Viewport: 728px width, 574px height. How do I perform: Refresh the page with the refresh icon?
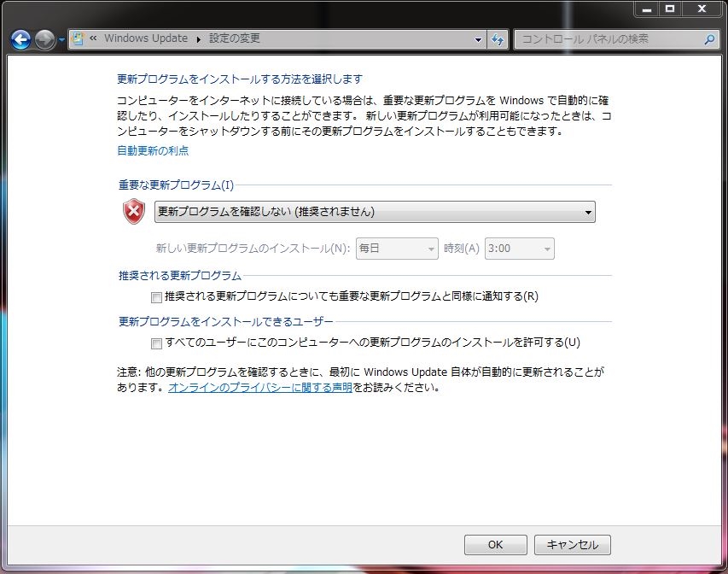[498, 40]
